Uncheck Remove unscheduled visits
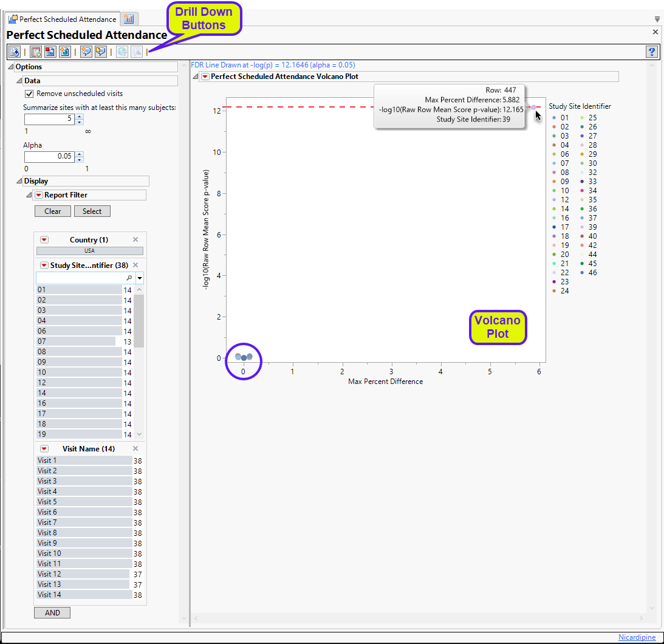The height and width of the screenshot is (644, 664). click(29, 94)
